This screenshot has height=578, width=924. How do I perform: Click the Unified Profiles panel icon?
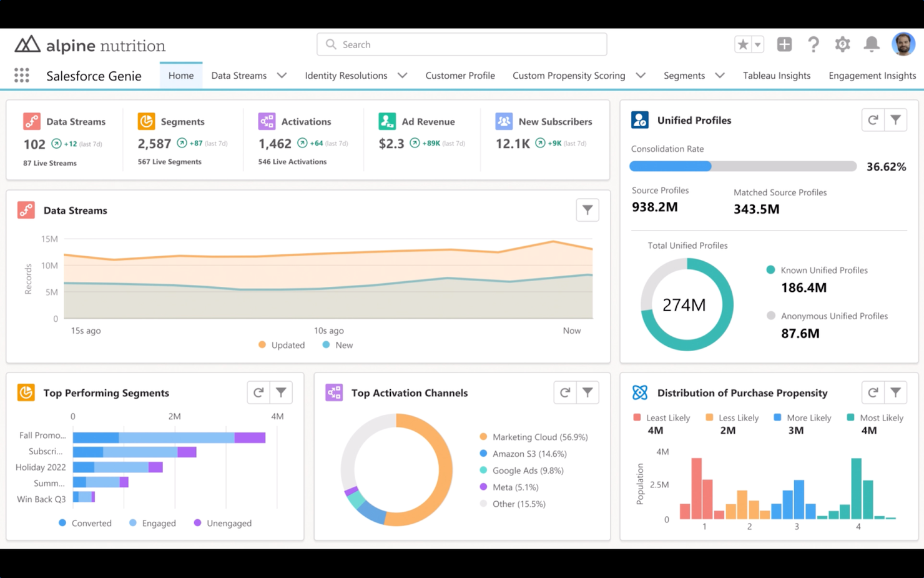(640, 119)
